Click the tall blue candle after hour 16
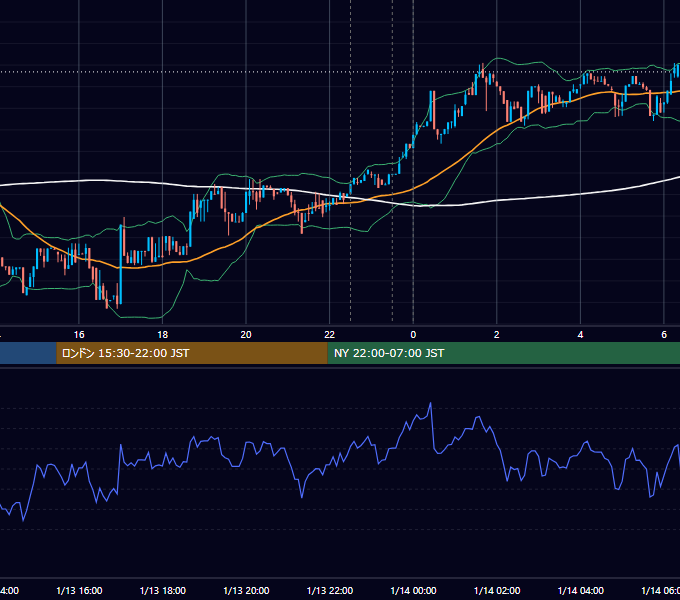 [x=121, y=264]
